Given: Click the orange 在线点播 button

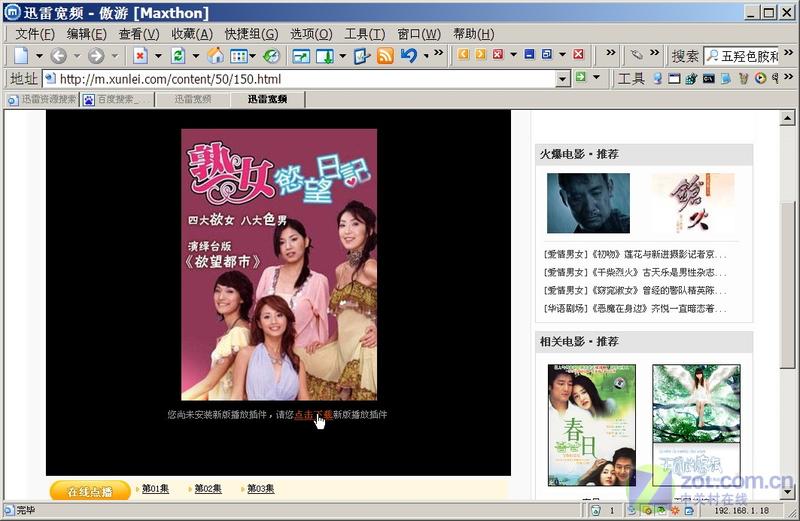Looking at the screenshot, I should (90, 491).
